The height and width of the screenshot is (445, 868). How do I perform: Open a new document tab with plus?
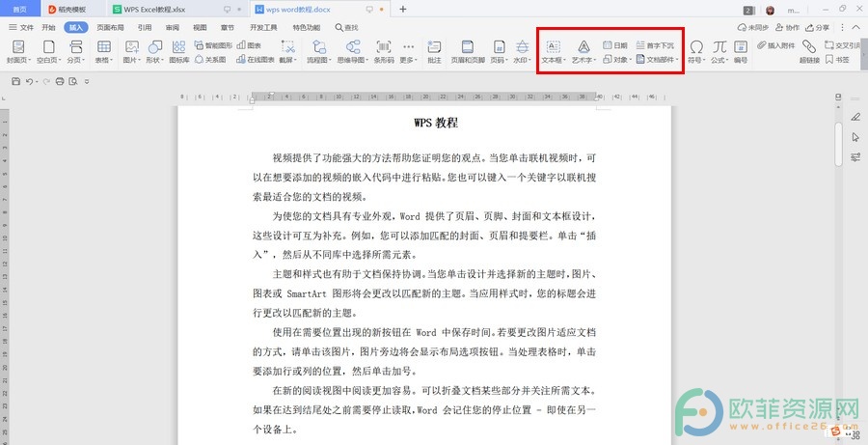403,9
